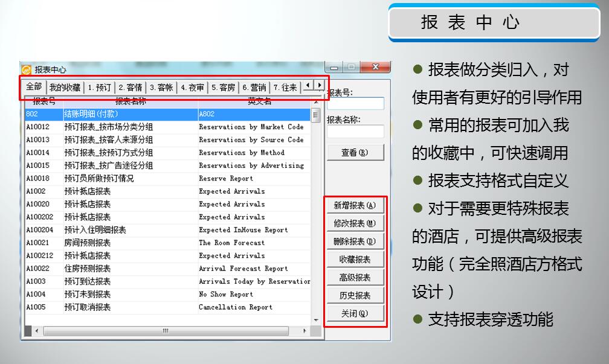The image size is (609, 364).
Task: Click the 报表中心 window title icon
Action: tap(27, 69)
